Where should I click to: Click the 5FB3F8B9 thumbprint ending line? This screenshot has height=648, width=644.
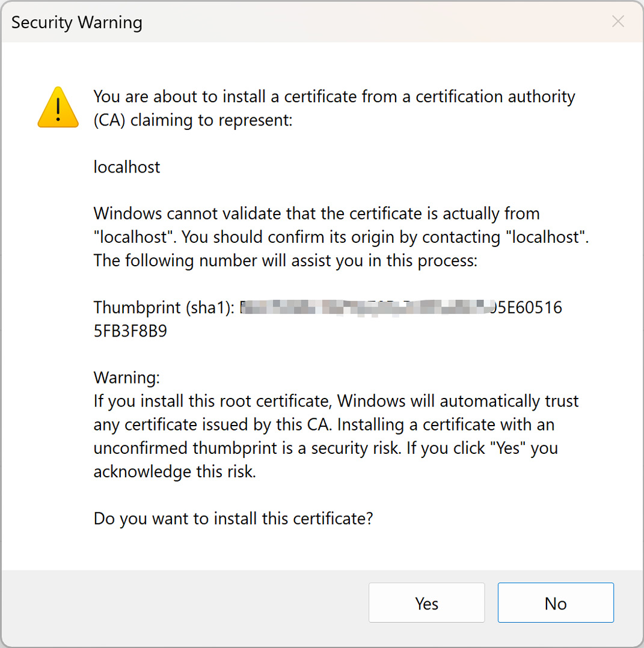click(130, 331)
